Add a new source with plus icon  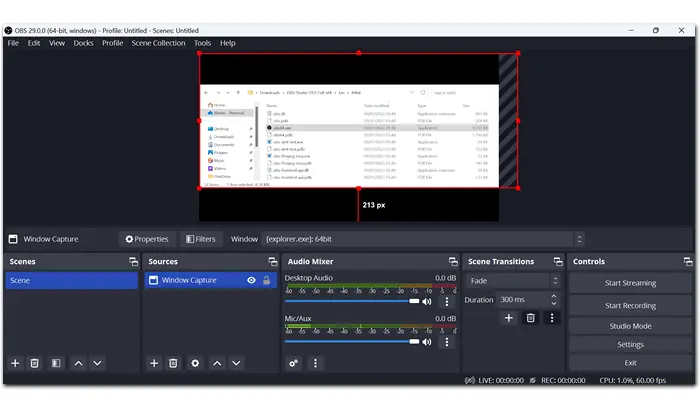tap(154, 363)
